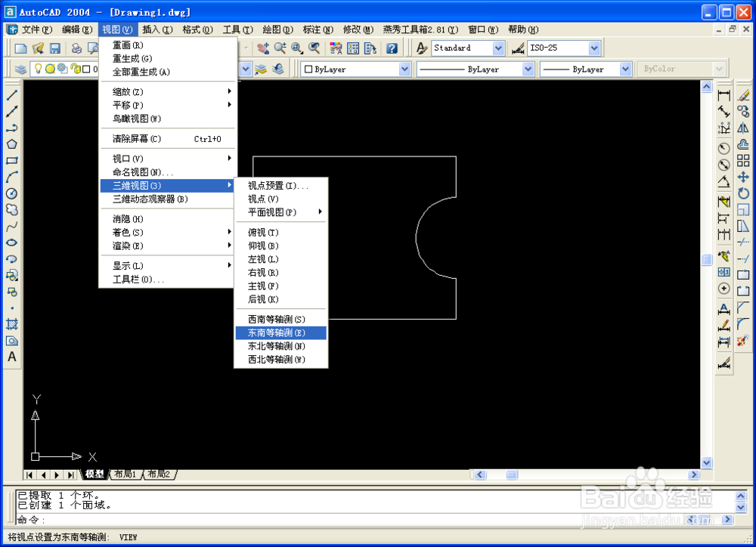
Task: Switch to the 布局1 tab
Action: click(125, 474)
